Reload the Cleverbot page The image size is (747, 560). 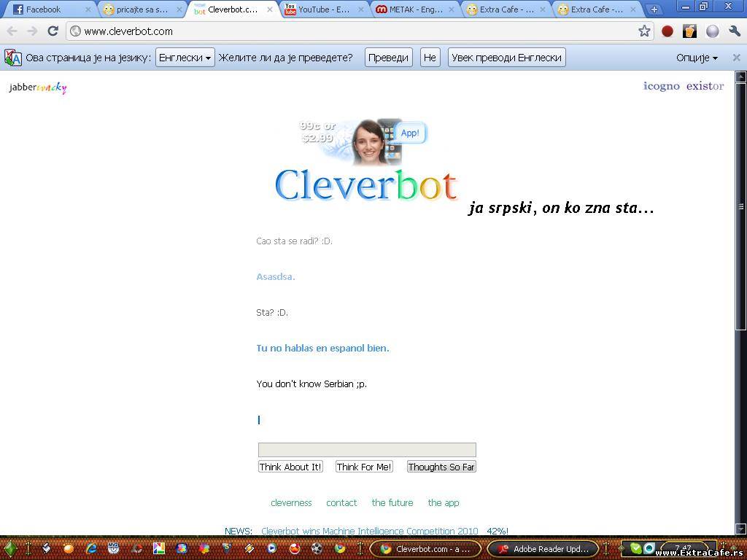[x=53, y=31]
